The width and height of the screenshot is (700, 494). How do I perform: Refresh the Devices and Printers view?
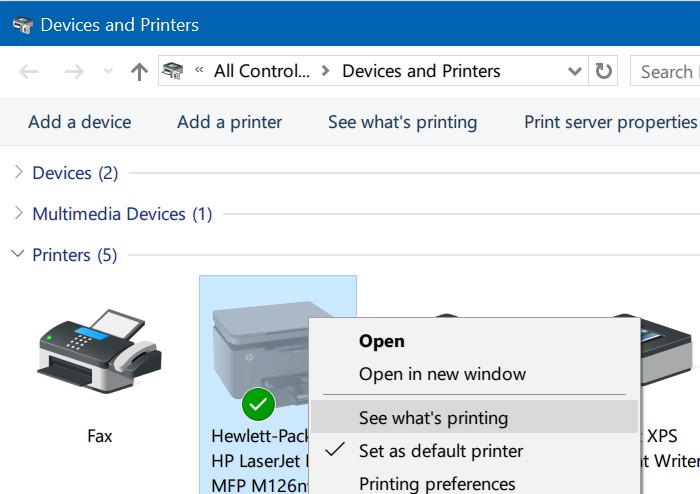tap(603, 72)
